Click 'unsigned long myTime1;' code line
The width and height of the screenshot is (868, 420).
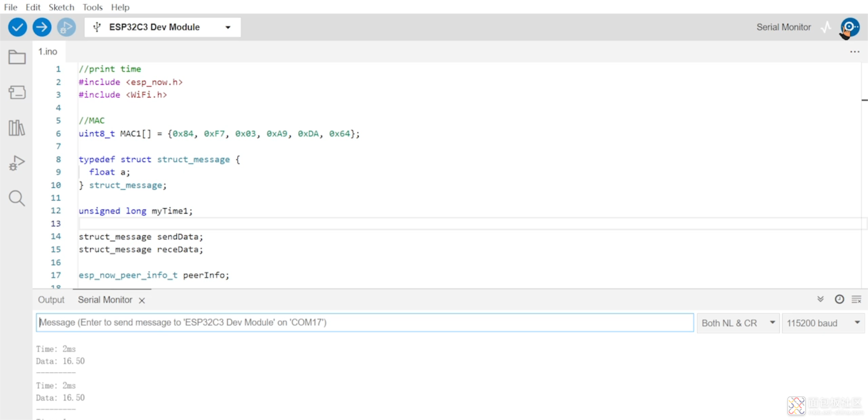point(136,211)
